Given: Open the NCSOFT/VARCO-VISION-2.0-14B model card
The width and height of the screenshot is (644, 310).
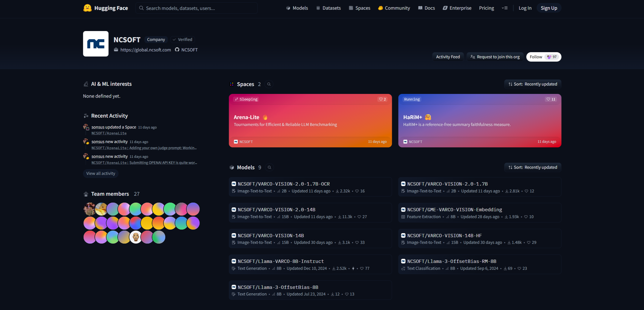Looking at the screenshot, I should tap(276, 210).
